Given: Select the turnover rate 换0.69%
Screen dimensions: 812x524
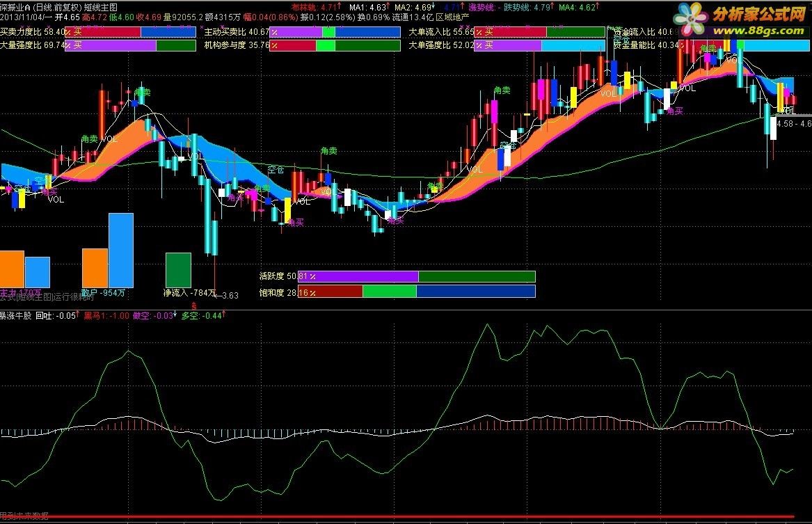Looking at the screenshot, I should coord(374,17).
